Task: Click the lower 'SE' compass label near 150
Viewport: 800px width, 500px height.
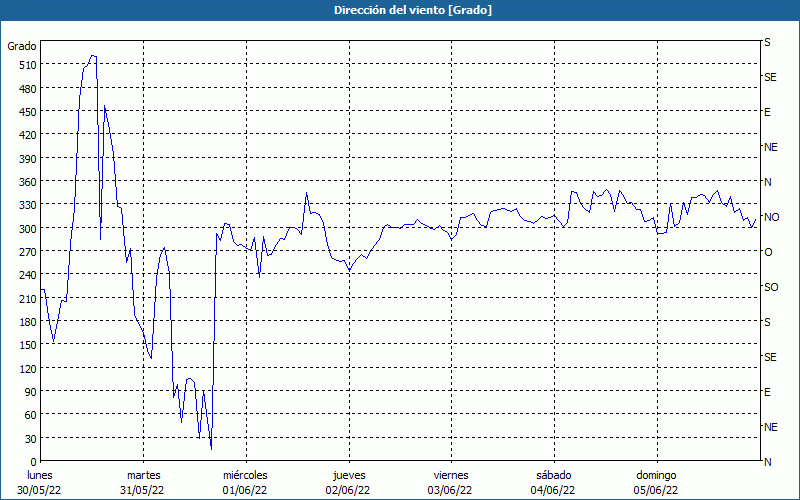Action: (x=770, y=357)
